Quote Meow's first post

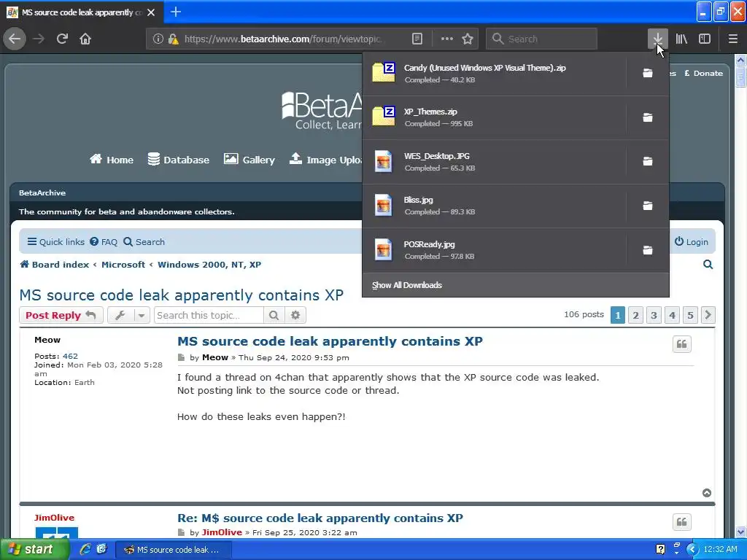click(682, 344)
